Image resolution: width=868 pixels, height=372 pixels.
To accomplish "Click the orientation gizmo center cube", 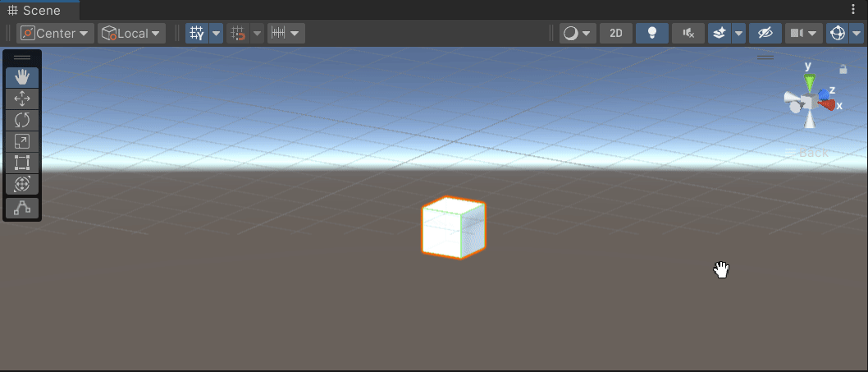I will tap(810, 103).
